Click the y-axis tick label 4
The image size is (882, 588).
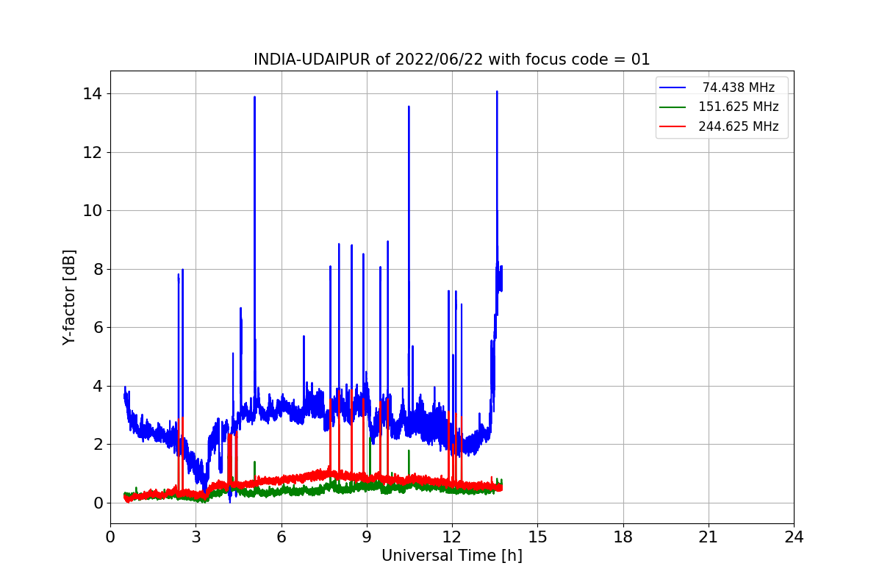[x=97, y=386]
